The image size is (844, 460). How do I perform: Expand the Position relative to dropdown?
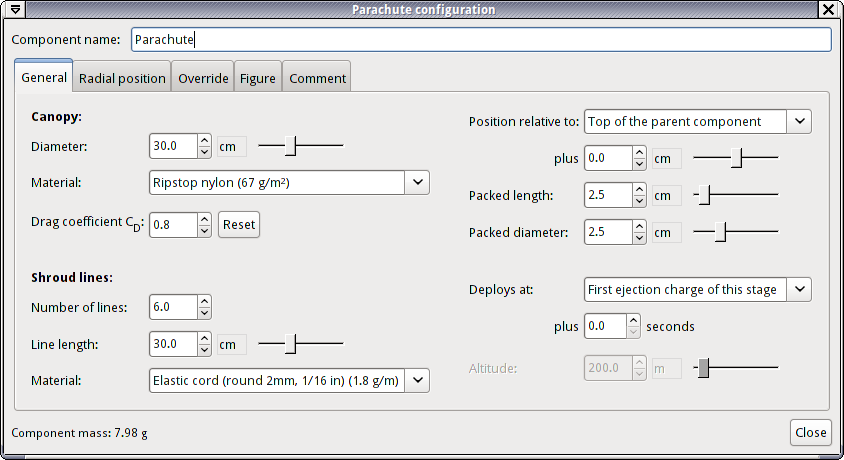tap(799, 121)
